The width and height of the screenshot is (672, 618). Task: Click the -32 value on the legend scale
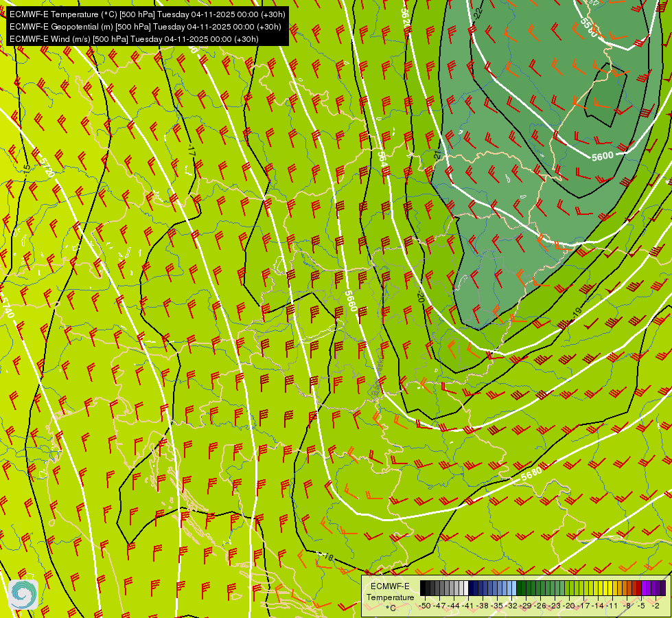coord(511,606)
